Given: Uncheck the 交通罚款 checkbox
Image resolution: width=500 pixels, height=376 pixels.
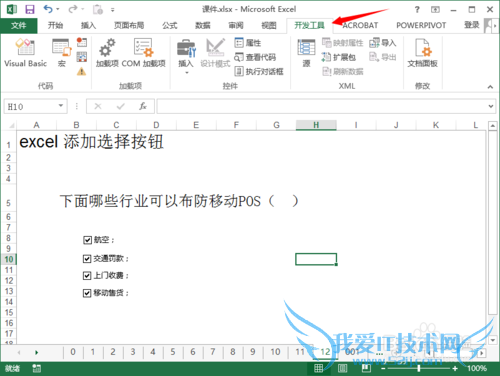Looking at the screenshot, I should point(87,258).
